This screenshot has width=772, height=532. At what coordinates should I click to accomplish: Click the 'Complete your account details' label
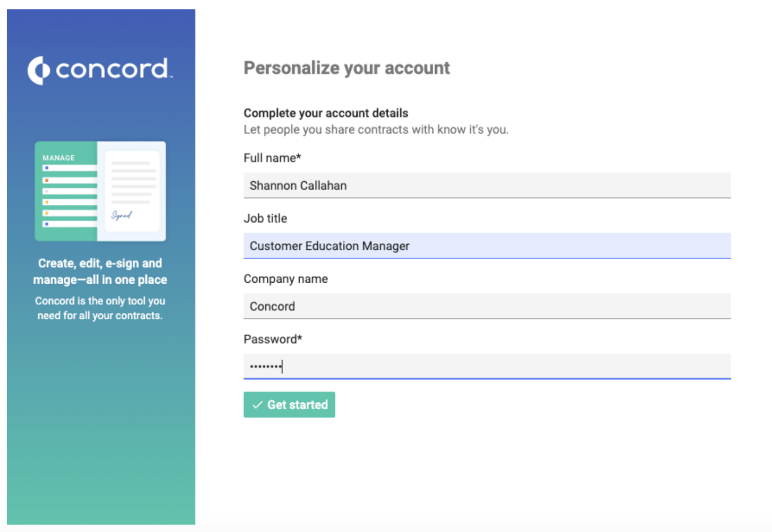coord(325,113)
